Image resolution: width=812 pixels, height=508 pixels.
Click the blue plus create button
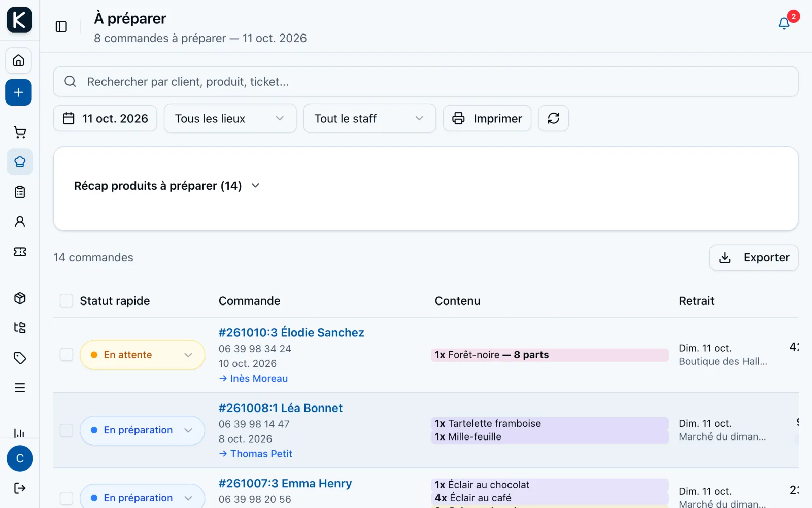[19, 92]
